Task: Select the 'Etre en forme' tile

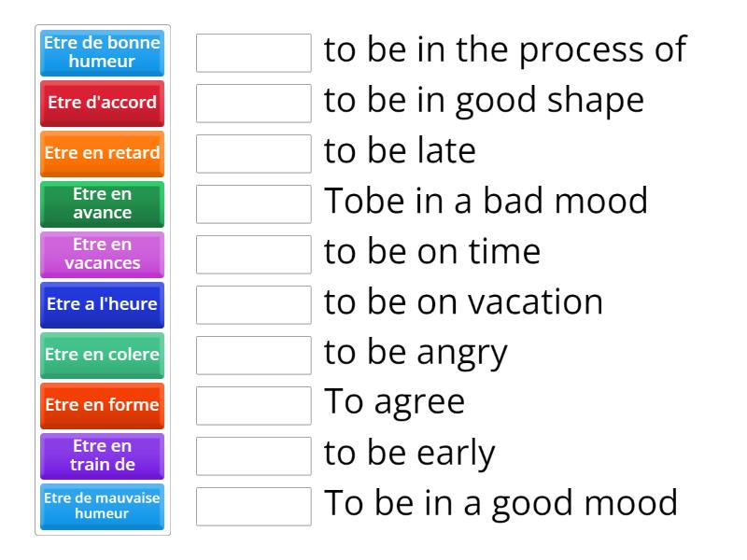Action: pos(103,405)
